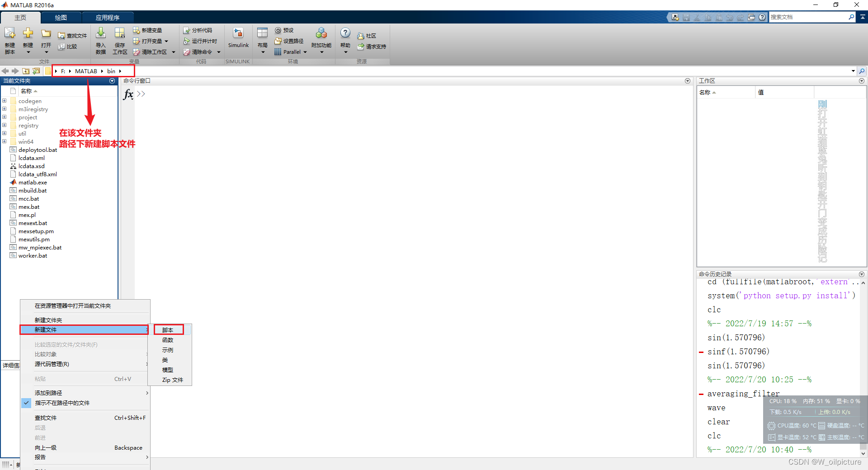Screen dimensions: 868x470
Task: Click the back arrow in the address bar
Action: pos(5,71)
